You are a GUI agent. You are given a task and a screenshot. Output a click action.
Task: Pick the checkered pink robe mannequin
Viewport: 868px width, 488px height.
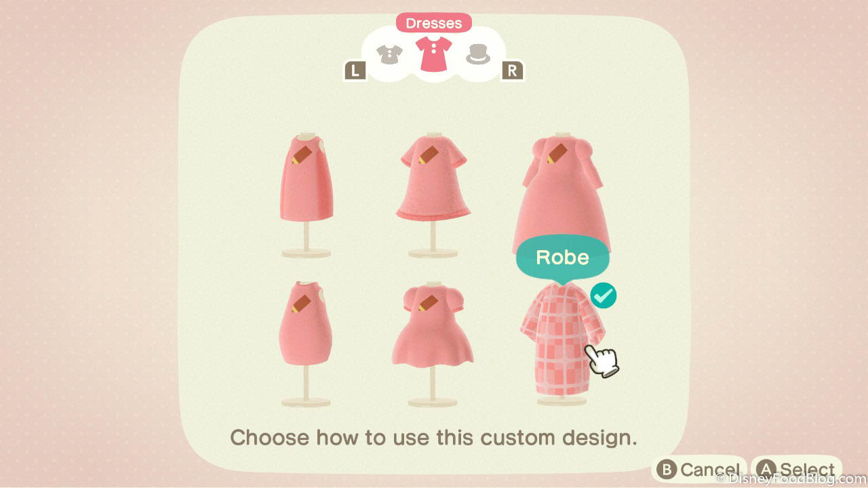click(561, 346)
